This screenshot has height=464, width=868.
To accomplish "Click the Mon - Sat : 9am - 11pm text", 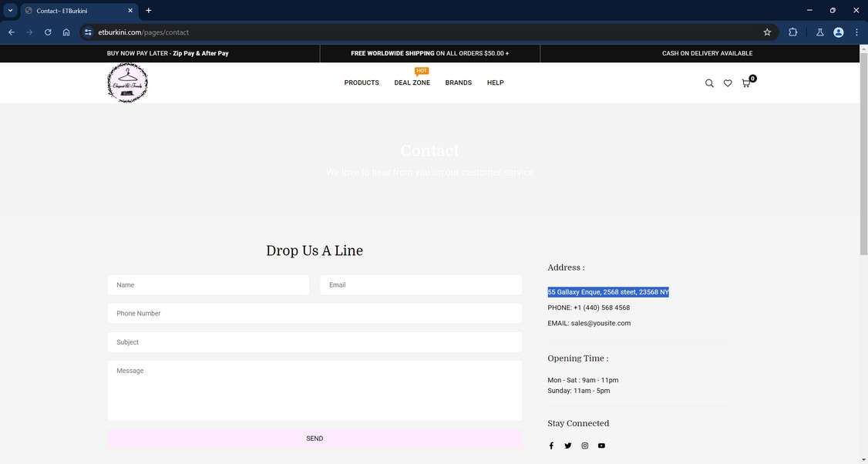I will [x=583, y=381].
